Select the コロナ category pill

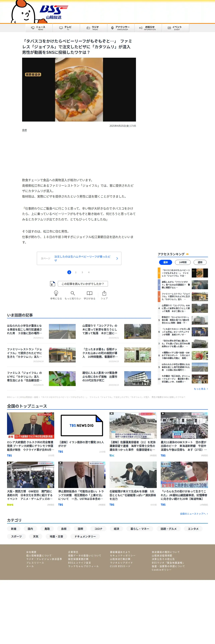click(98, 529)
